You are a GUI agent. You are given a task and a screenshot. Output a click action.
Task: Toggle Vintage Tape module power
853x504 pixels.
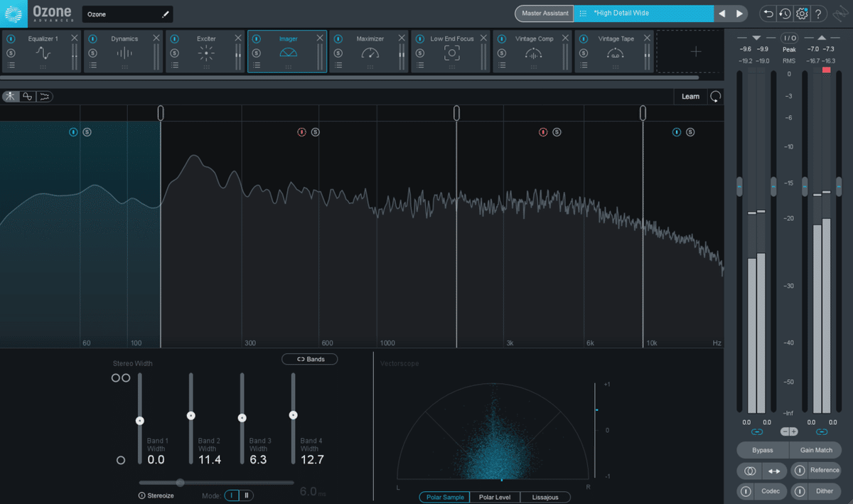coord(583,39)
